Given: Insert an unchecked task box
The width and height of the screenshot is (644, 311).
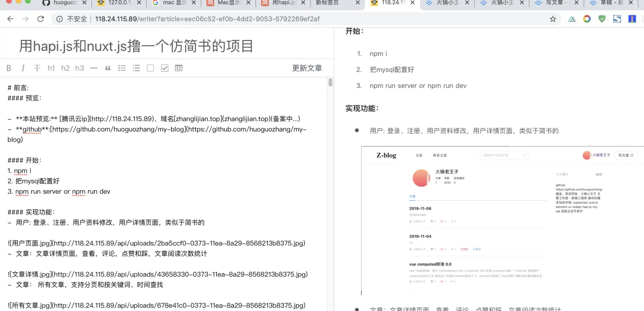Looking at the screenshot, I should (x=150, y=68).
